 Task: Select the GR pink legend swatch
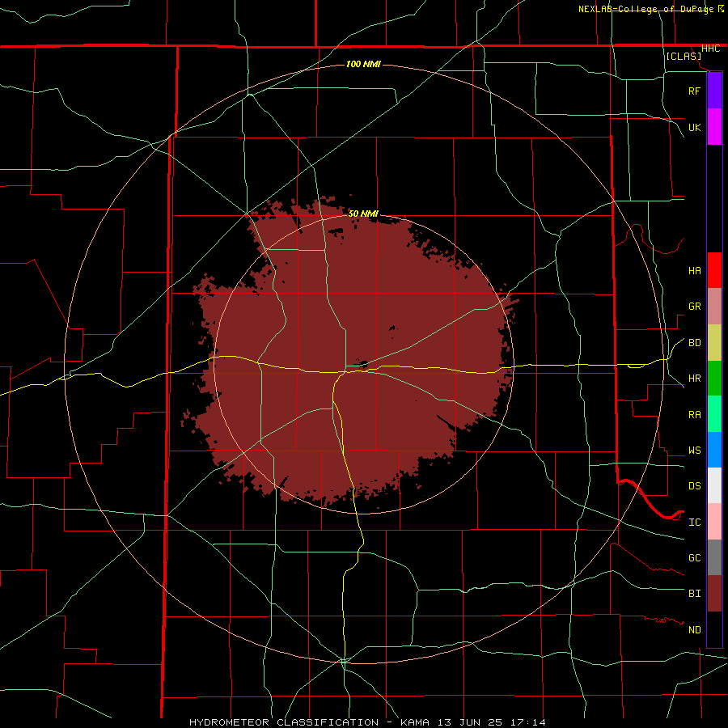714,307
